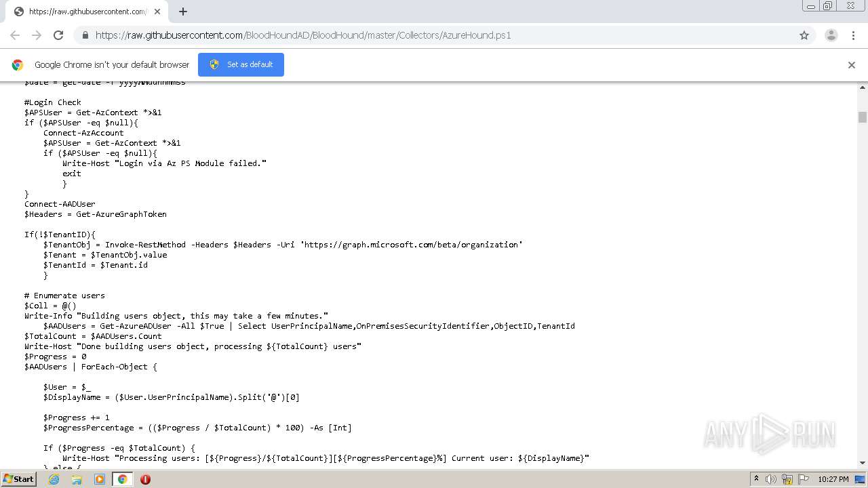Bookmark this page with the star icon

coord(804,35)
